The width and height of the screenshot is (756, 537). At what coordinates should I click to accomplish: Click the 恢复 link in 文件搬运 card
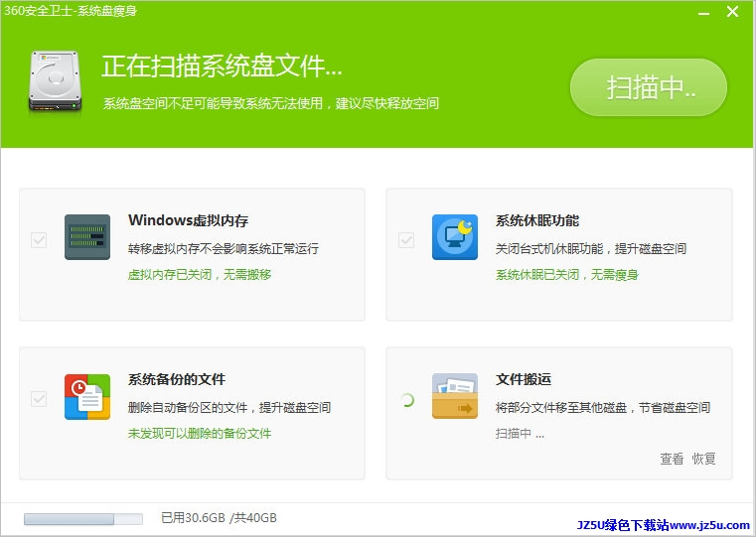[703, 459]
